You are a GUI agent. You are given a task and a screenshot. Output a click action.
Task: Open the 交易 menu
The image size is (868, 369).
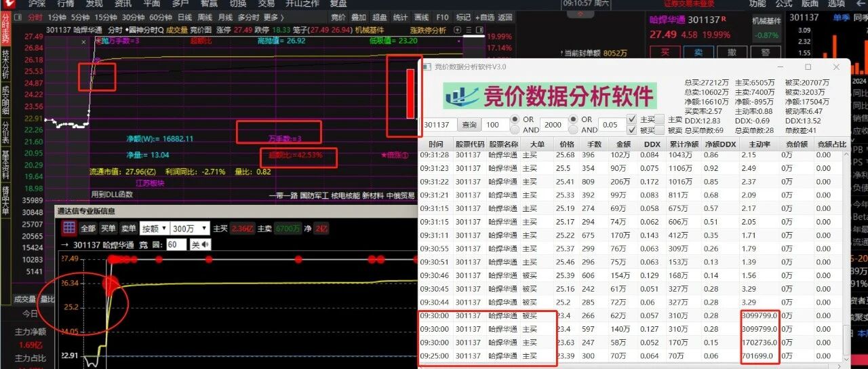[266, 3]
